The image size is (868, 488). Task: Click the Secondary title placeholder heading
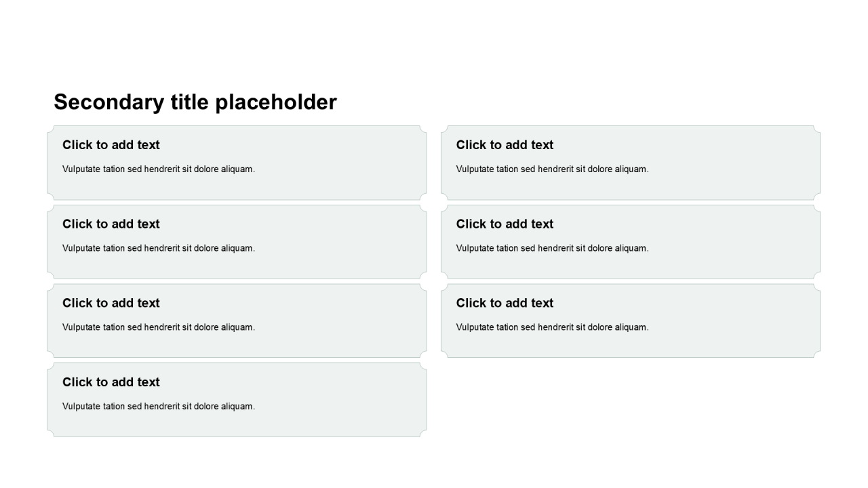coord(195,102)
